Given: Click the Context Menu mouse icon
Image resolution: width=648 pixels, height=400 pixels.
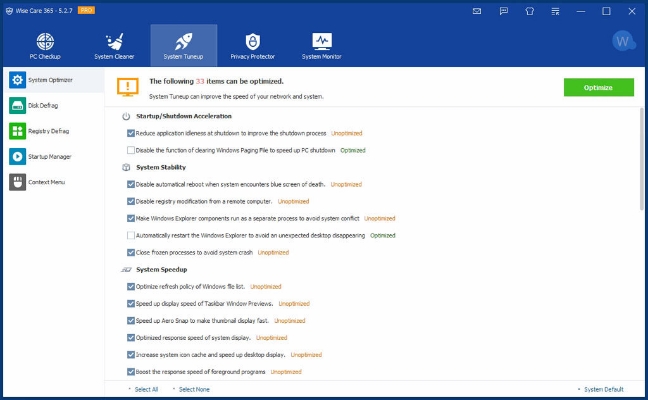Looking at the screenshot, I should click(x=17, y=182).
